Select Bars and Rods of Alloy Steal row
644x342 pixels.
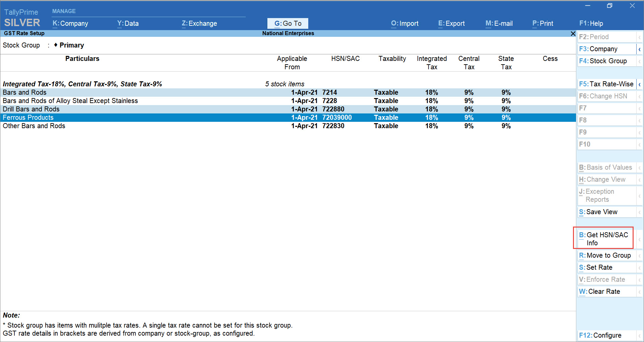288,101
